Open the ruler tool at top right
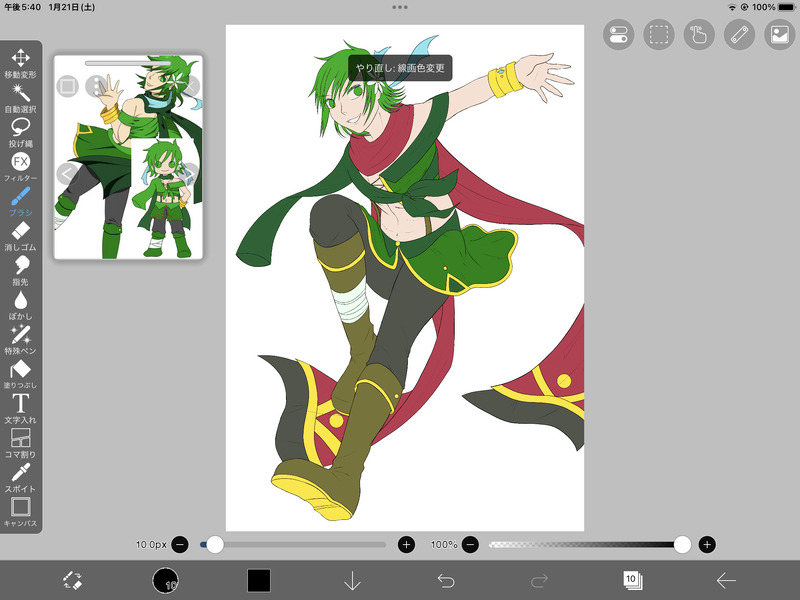Screen dimensions: 800x600 (739, 35)
